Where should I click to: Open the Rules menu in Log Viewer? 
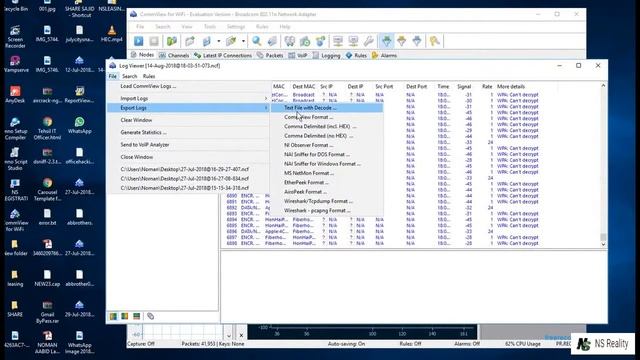[x=149, y=76]
